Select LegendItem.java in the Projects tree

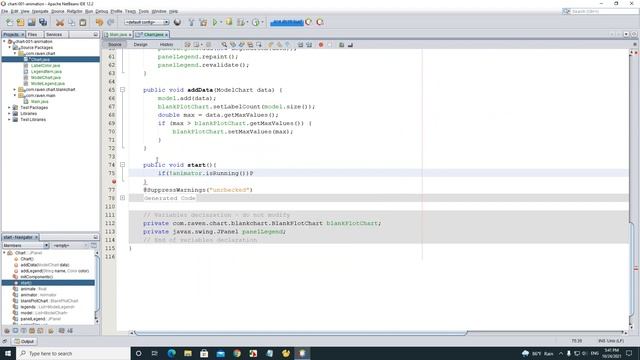pos(46,71)
